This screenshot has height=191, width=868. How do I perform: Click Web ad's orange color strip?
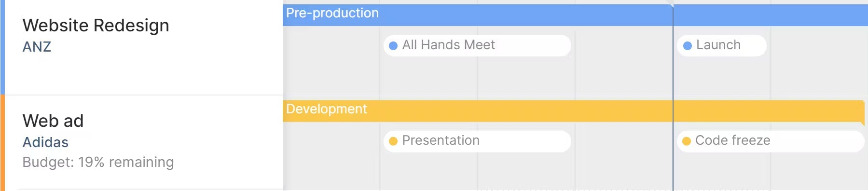coord(2,143)
